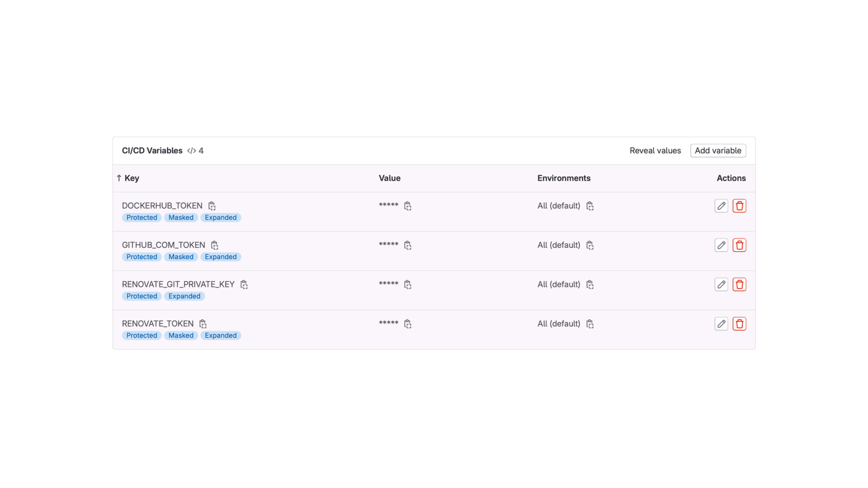The width and height of the screenshot is (868, 488).
Task: Copy the RENOVATE_GIT_PRIVATE_KEY key name
Action: [x=244, y=285]
